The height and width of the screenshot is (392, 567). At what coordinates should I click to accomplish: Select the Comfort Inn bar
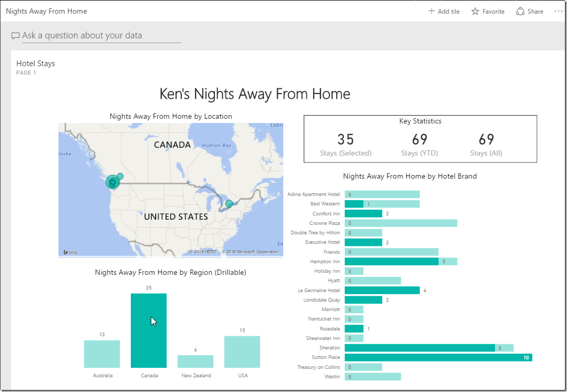pyautogui.click(x=363, y=214)
